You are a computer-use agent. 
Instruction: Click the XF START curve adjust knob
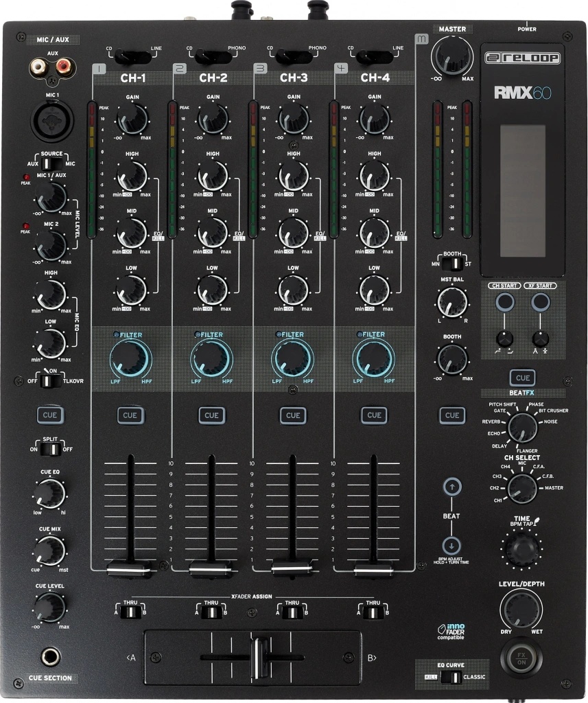[541, 338]
